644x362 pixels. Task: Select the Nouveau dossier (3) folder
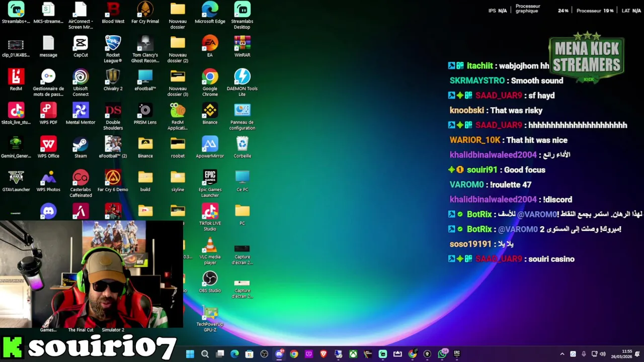(178, 83)
